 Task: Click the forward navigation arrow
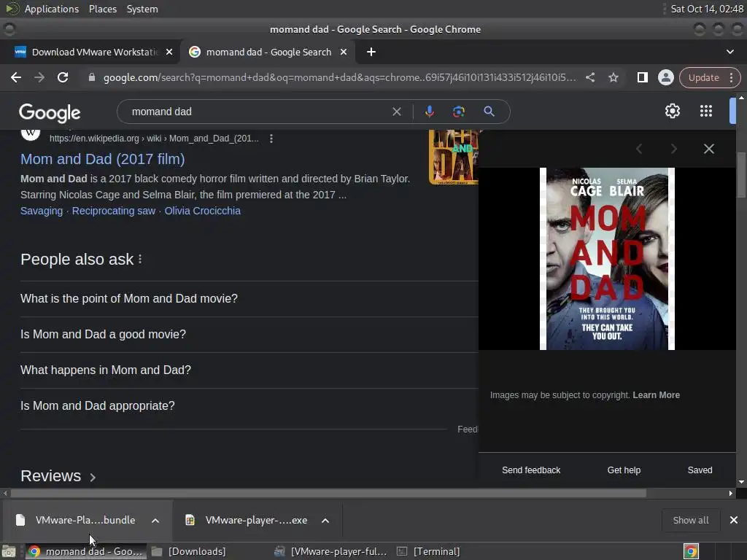[39, 77]
